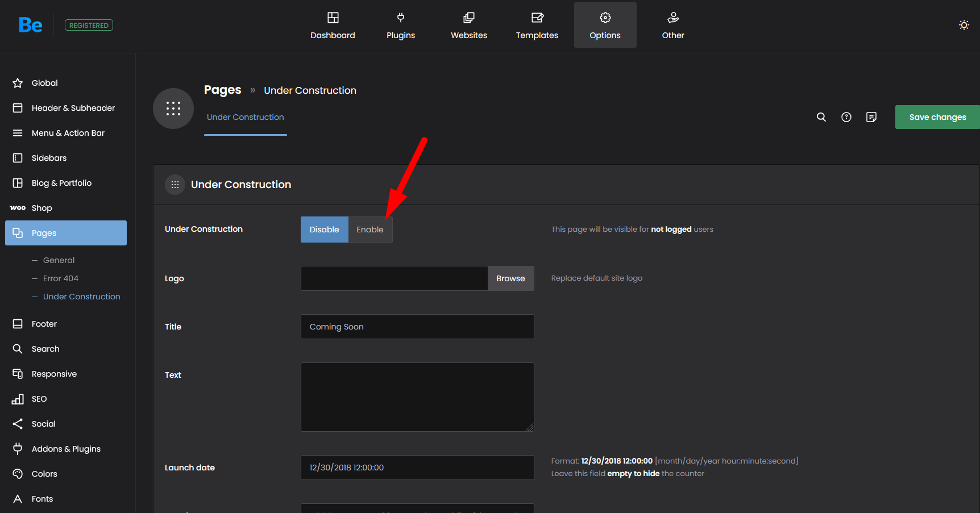Screen dimensions: 980x513
Task: Open Websites from the top navigation
Action: pyautogui.click(x=469, y=26)
